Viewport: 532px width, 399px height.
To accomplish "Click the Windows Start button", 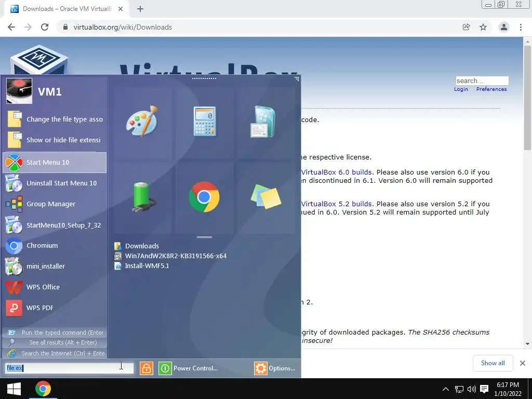I will (x=14, y=389).
